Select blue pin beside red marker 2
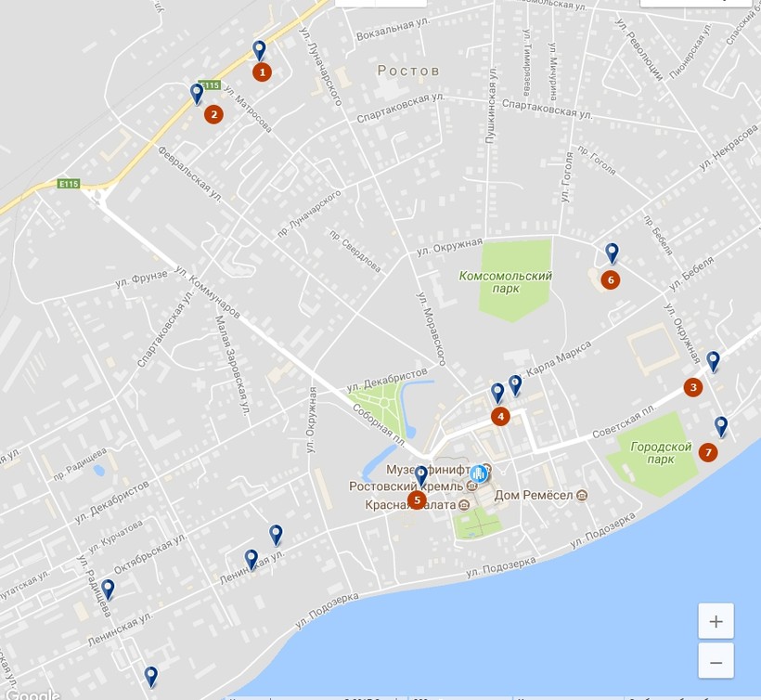Screen dimensions: 761x700 [x=196, y=93]
